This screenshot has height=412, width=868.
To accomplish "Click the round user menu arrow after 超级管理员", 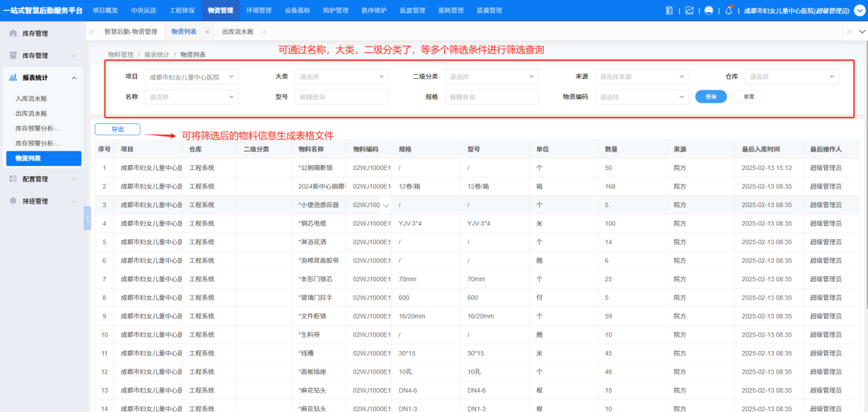I will (x=860, y=10).
